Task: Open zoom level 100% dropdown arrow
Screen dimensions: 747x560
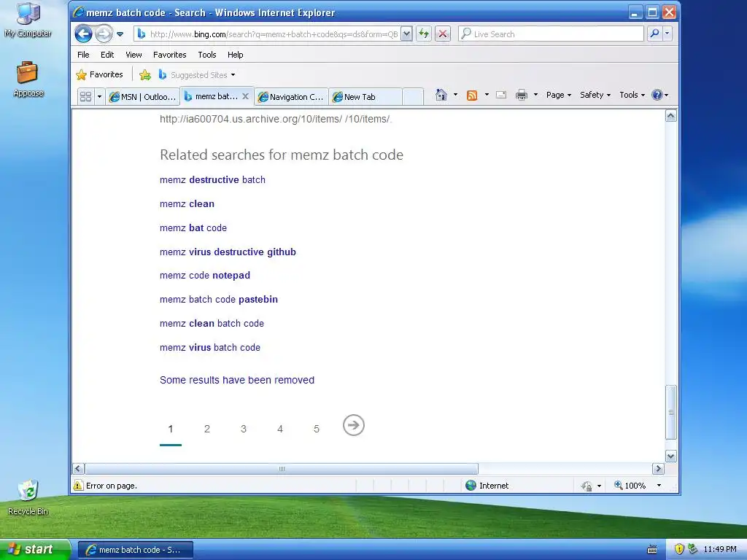Action: [659, 485]
